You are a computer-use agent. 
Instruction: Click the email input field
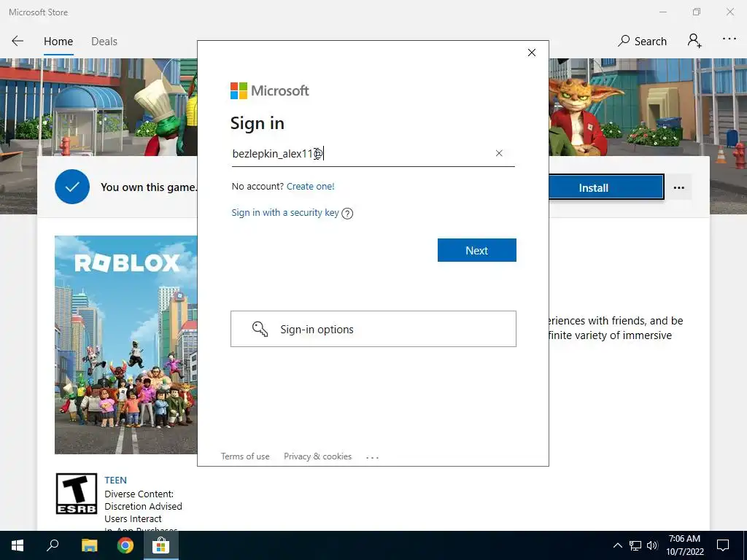373,154
